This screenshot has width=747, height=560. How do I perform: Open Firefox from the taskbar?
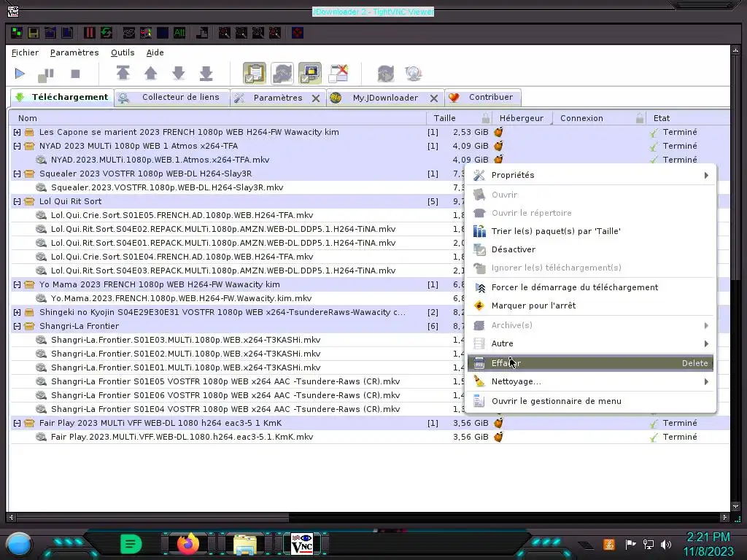pos(187,543)
